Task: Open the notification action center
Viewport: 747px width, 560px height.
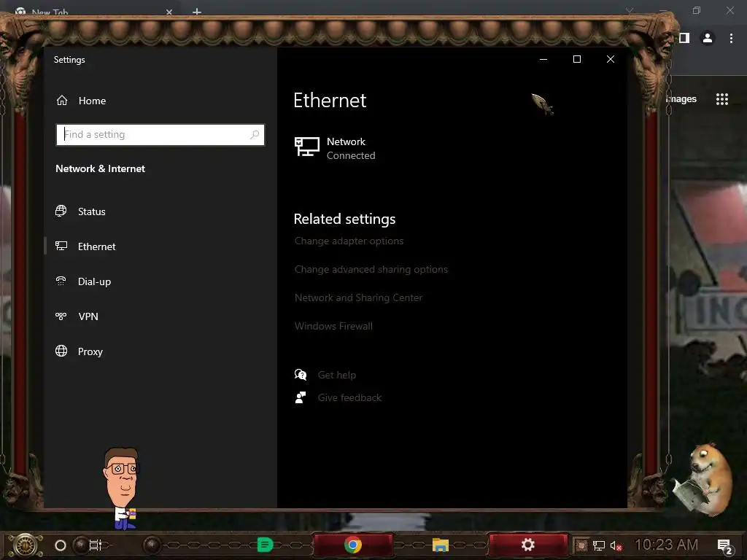Action: pyautogui.click(x=724, y=546)
